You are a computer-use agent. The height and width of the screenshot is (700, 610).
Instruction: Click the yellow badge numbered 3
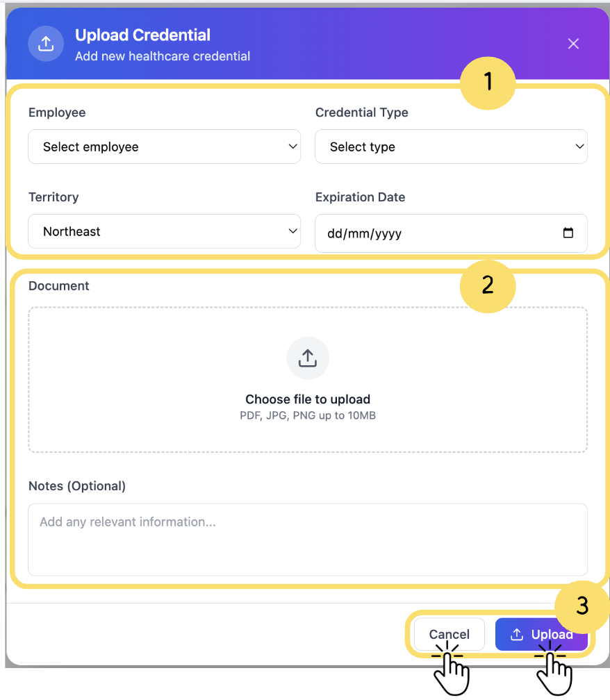582,606
